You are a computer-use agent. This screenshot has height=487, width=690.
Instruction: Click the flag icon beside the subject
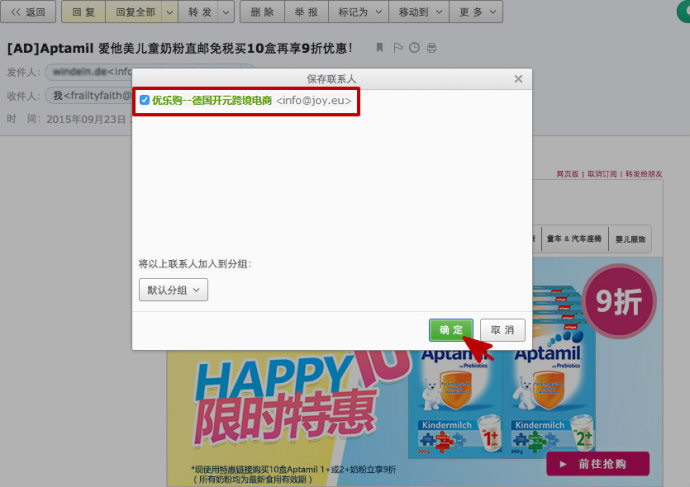pos(397,48)
